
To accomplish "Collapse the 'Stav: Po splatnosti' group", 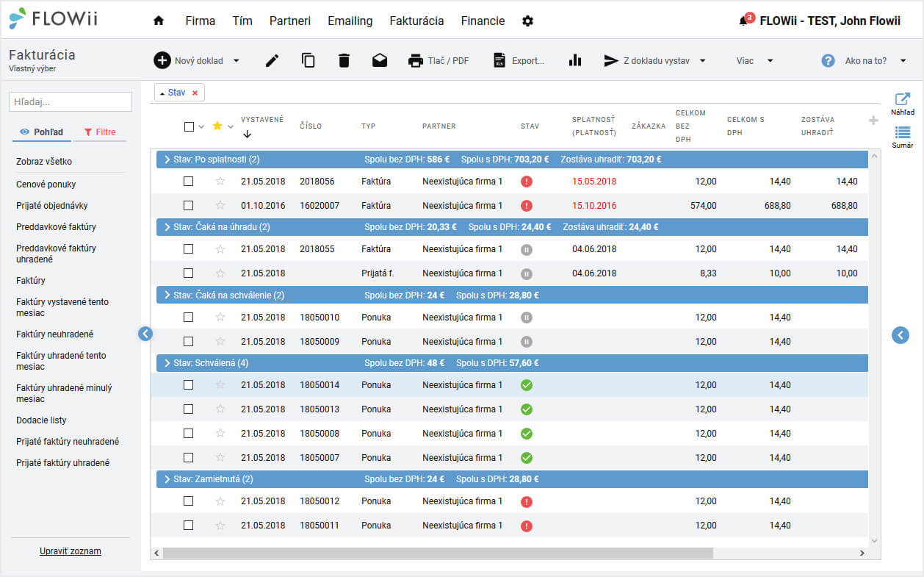I will 167,160.
